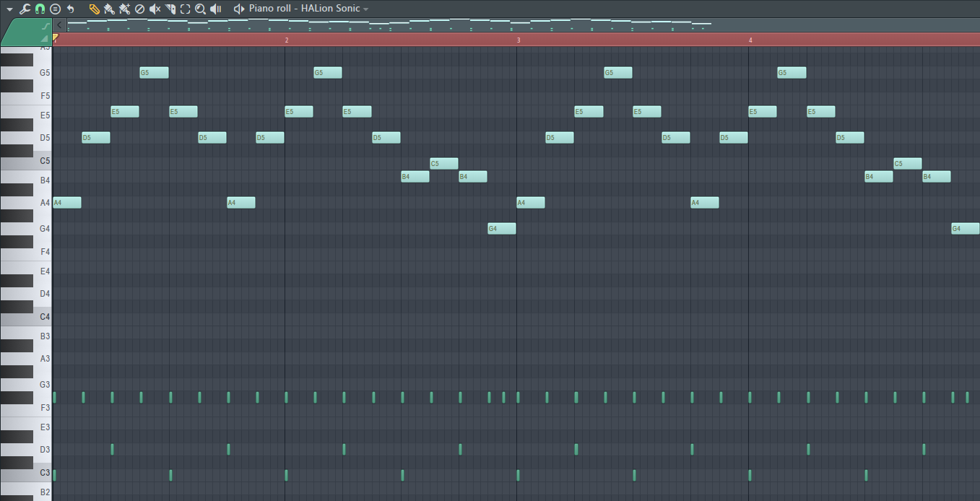Select the Delete tool
Image resolution: width=980 pixels, height=501 pixels.
(139, 9)
